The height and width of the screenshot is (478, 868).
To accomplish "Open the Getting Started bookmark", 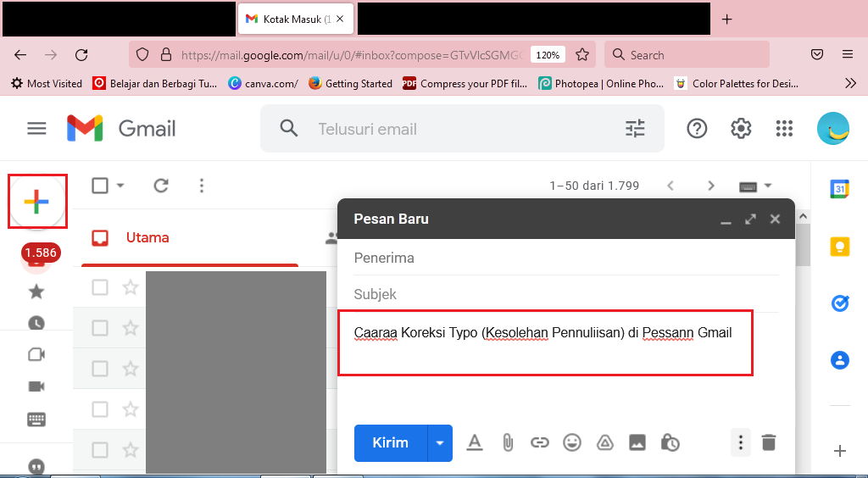I will (x=350, y=84).
